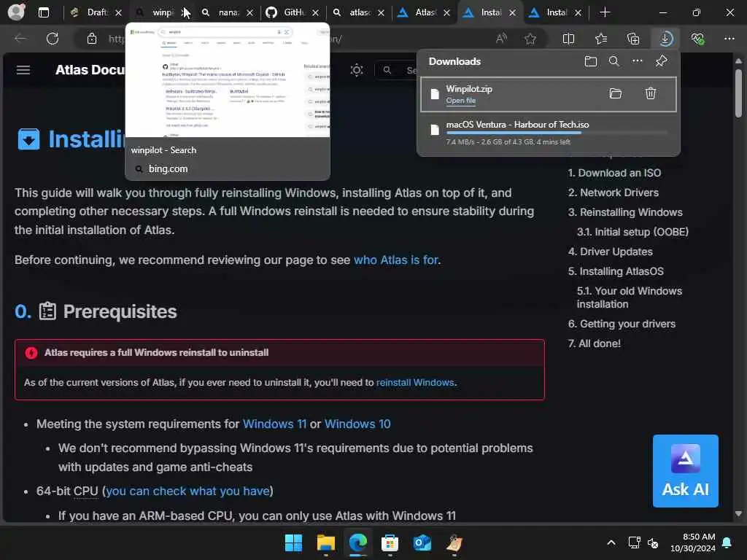
Task: Switch to the nana search tab
Action: 228,12
